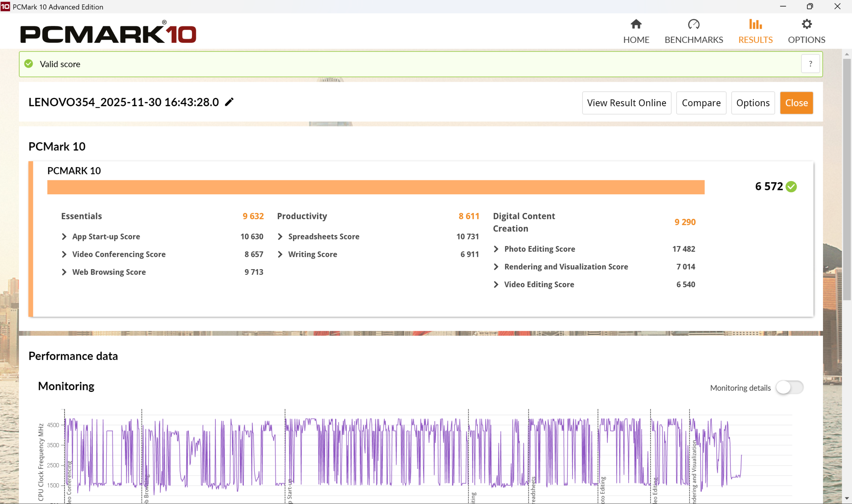
Task: Click the pencil icon to rename result
Action: [x=229, y=102]
